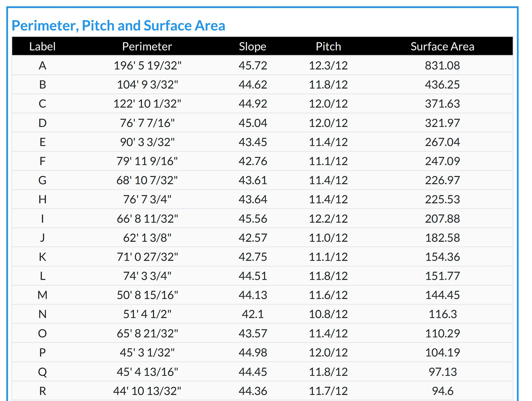
Task: Select row label A
Action: (42, 66)
